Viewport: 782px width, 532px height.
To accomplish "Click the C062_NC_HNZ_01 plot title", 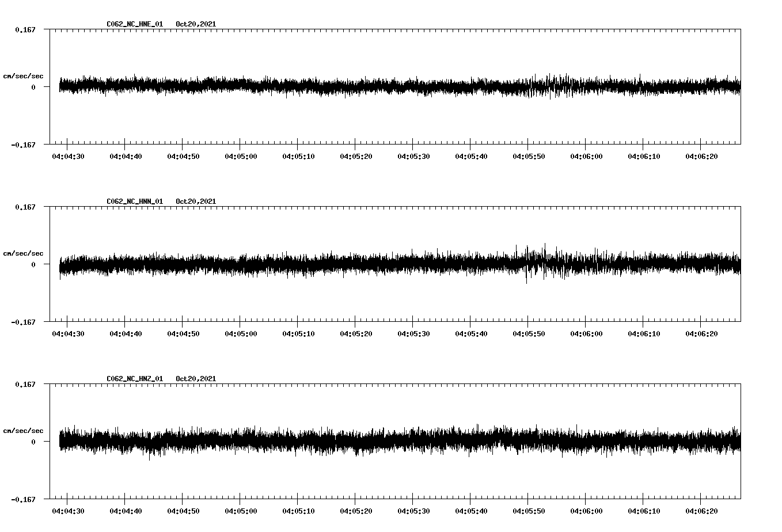I will 135,379.
